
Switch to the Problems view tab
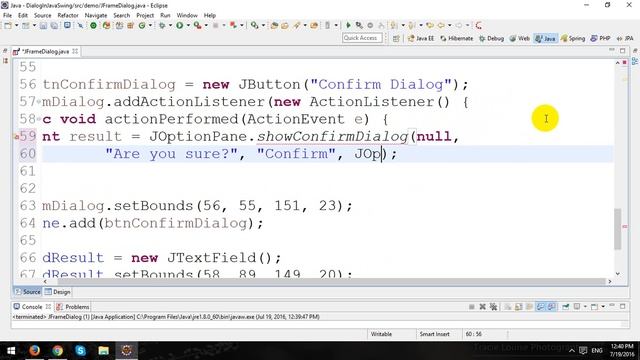[x=73, y=307]
